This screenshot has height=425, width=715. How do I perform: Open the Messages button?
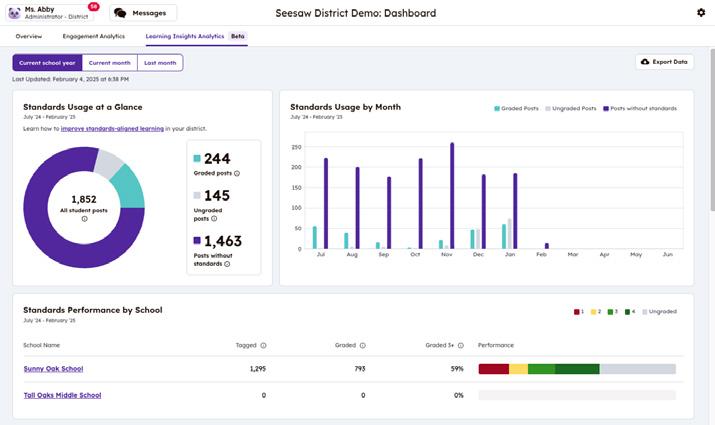(142, 13)
